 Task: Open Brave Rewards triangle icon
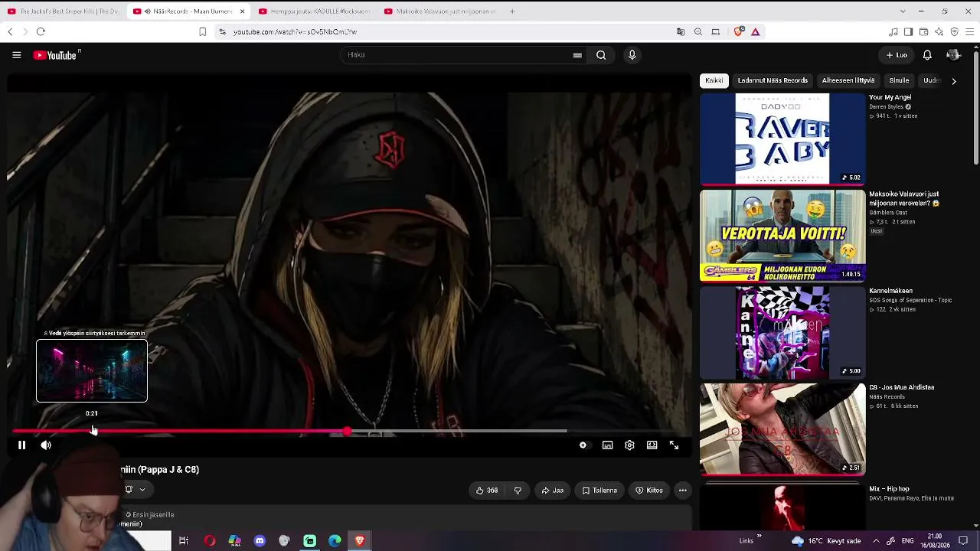click(x=755, y=32)
